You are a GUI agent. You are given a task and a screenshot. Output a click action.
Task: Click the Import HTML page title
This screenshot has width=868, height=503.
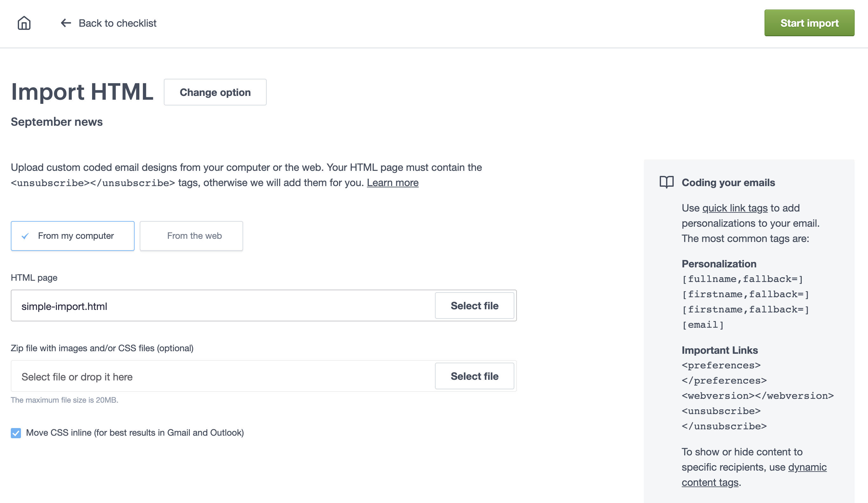82,92
